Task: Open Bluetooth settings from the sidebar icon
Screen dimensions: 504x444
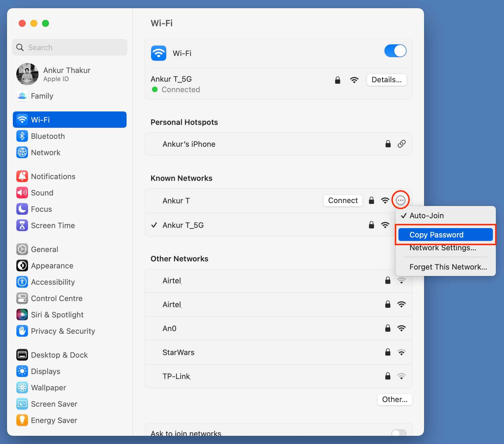Action: click(x=22, y=136)
